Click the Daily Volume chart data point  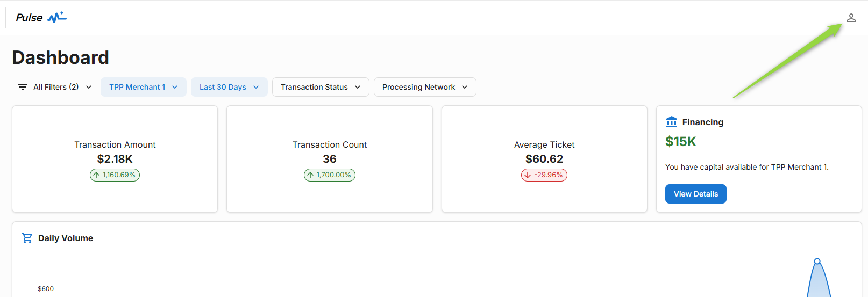tap(817, 262)
